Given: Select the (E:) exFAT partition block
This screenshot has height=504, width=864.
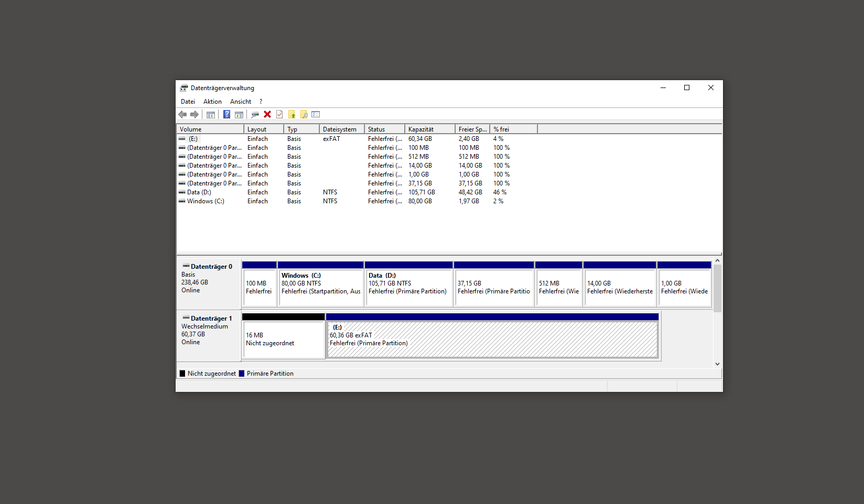Looking at the screenshot, I should [x=492, y=339].
